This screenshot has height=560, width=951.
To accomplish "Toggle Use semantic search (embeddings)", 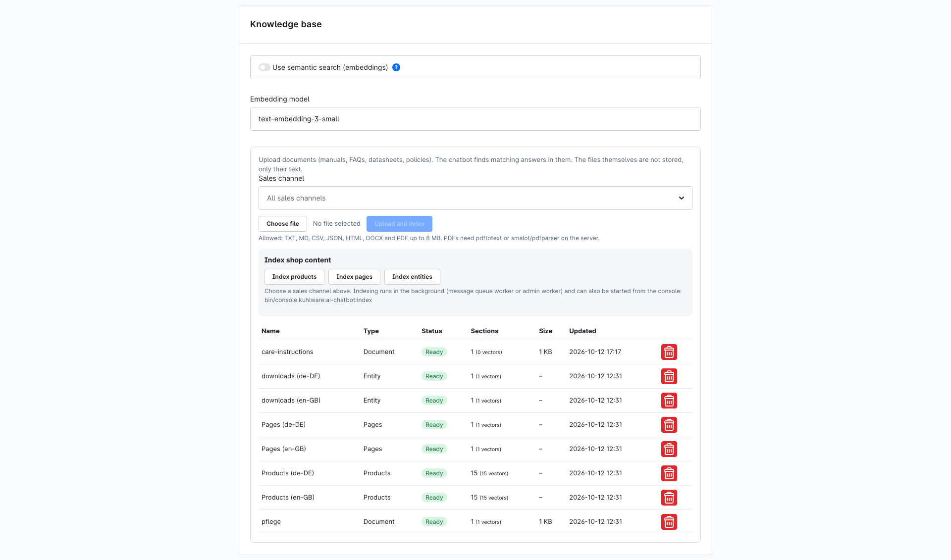I will 264,67.
